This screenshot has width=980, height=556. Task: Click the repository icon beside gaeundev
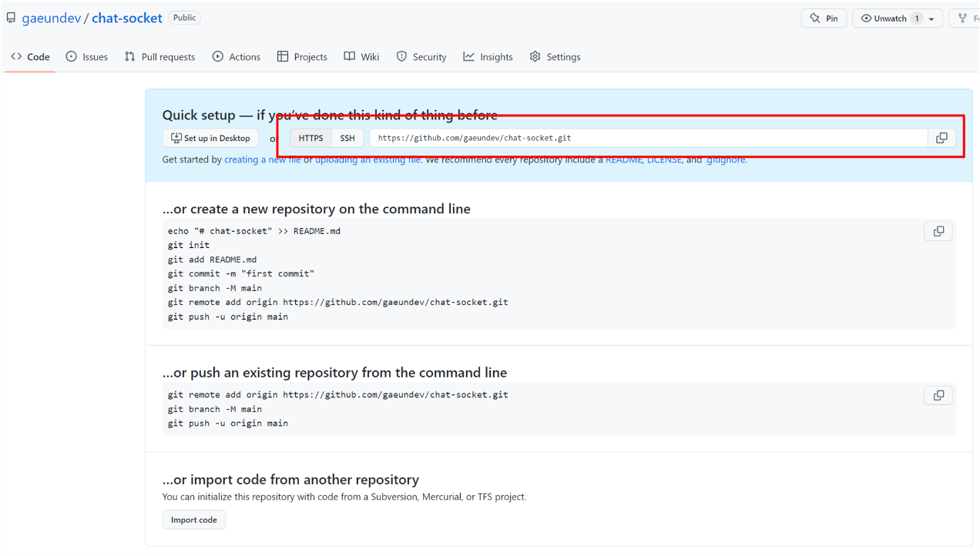11,18
